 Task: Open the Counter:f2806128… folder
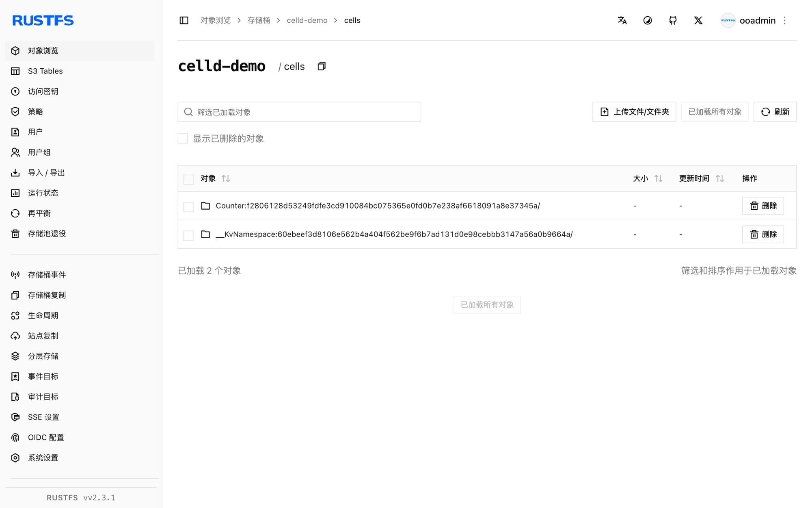[378, 206]
